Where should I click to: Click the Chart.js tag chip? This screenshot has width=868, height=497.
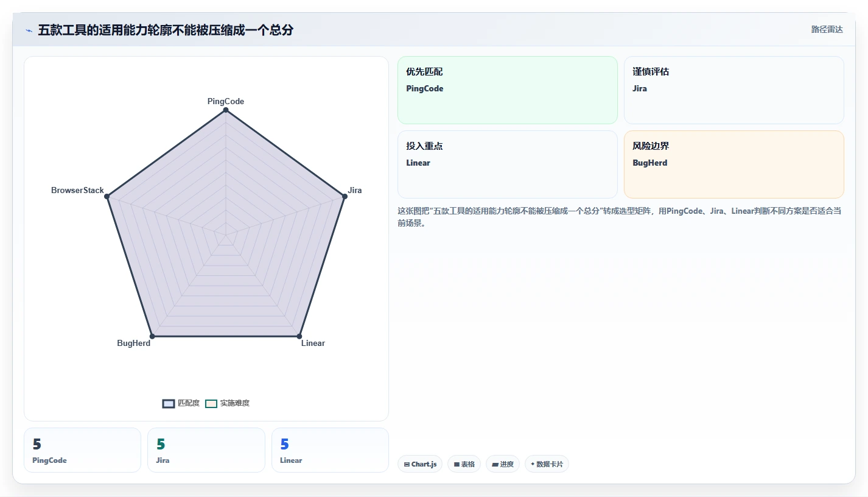click(420, 464)
